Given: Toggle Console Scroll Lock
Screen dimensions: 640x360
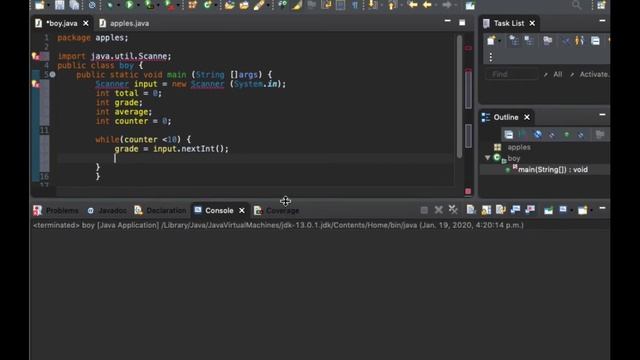Looking at the screenshot, I should [486, 210].
